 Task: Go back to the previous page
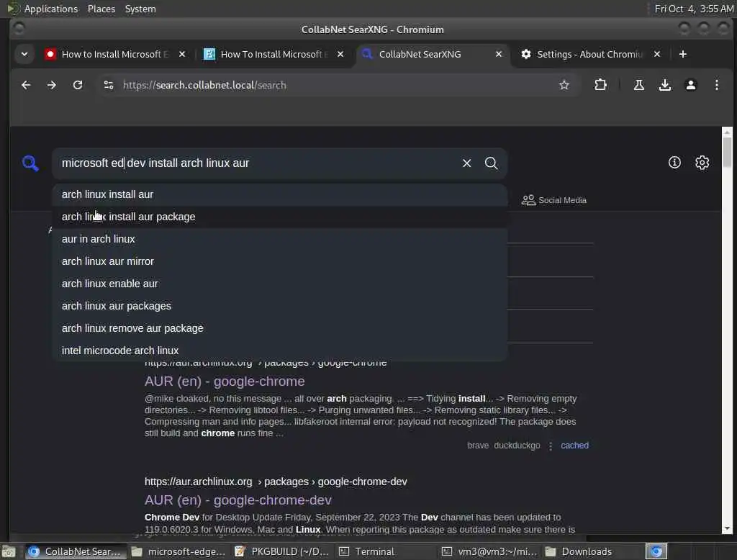(x=26, y=85)
